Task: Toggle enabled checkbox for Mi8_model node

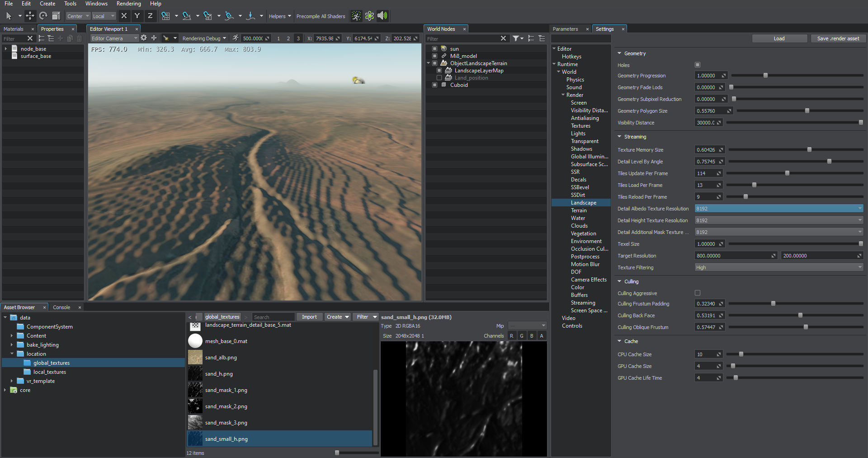Action: coord(434,56)
